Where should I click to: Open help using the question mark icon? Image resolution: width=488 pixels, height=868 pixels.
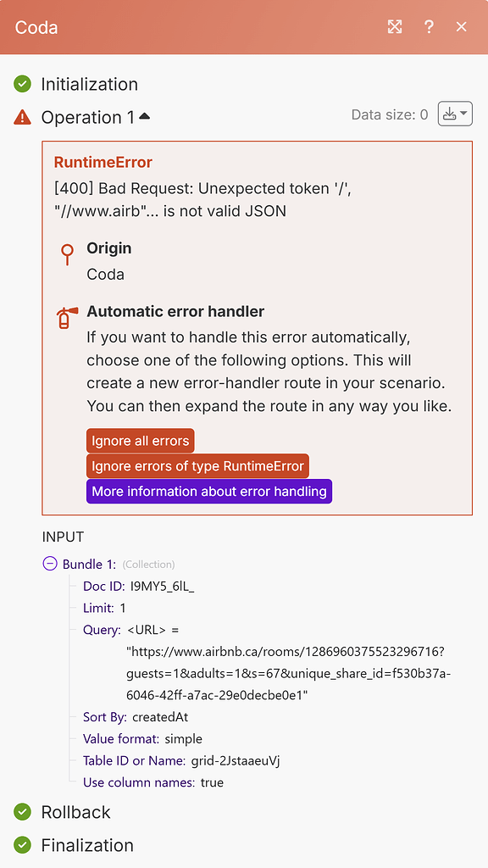429,26
